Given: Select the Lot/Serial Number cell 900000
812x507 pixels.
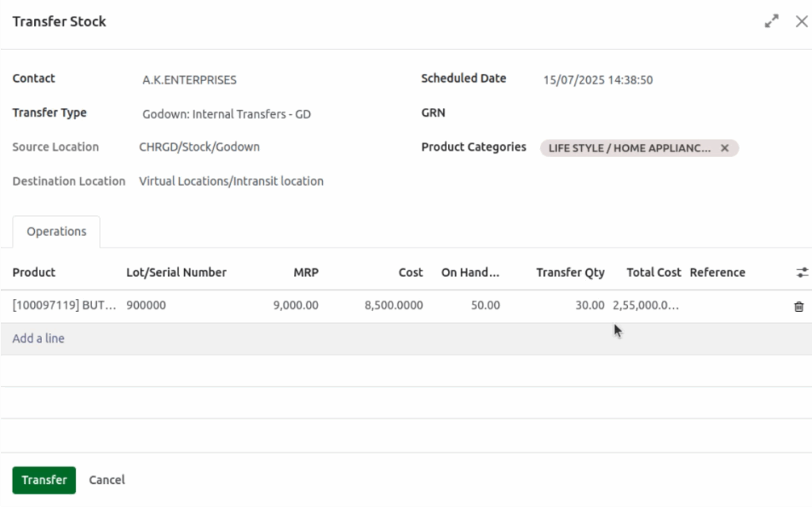Looking at the screenshot, I should 147,305.
